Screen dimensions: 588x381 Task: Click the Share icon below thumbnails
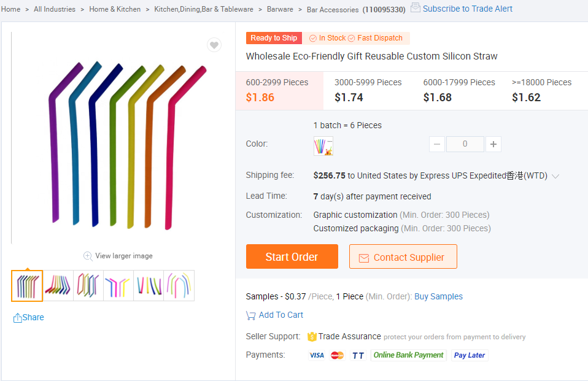tap(18, 318)
